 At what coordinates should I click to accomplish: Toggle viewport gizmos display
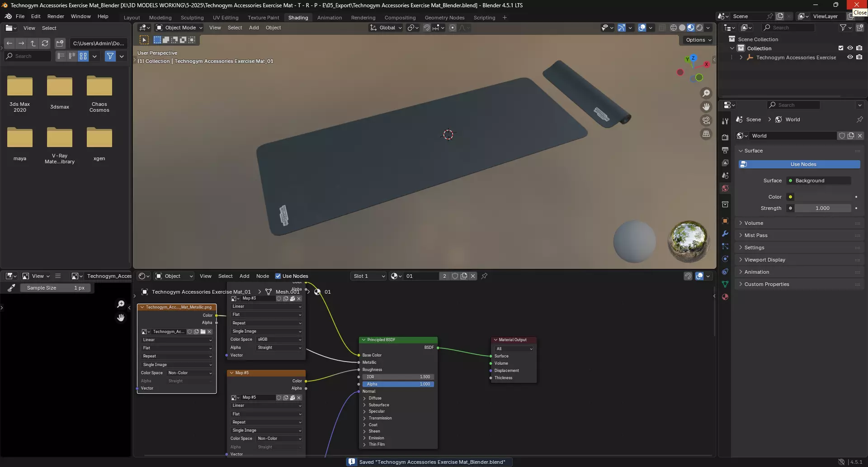point(622,28)
